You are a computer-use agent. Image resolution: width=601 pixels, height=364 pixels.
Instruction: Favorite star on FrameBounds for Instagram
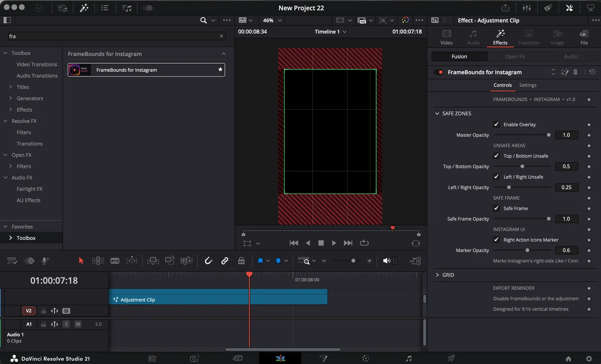pyautogui.click(x=220, y=69)
